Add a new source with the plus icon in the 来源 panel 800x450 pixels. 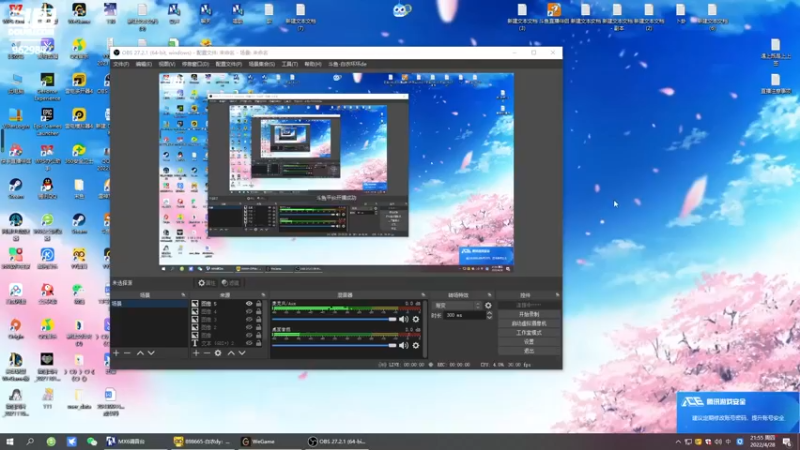point(196,353)
